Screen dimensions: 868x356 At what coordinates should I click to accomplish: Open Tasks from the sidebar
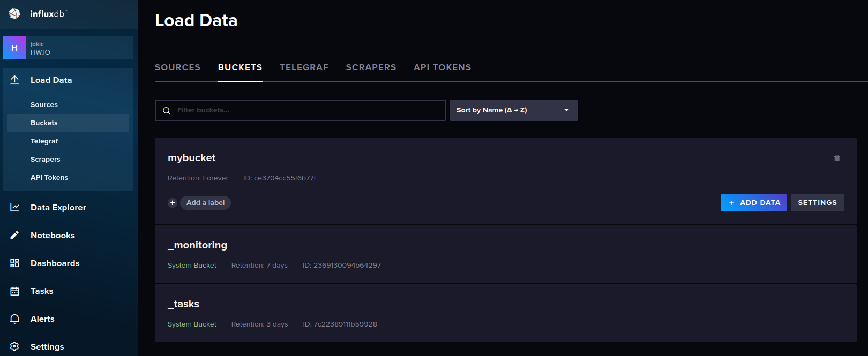[42, 291]
